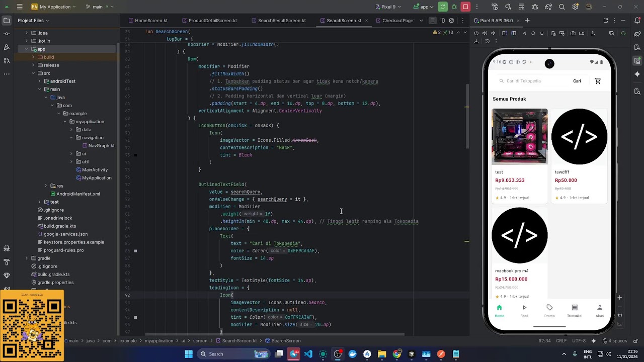Open the Commit tool window icon
This screenshot has height=362, width=644.
click(7, 34)
